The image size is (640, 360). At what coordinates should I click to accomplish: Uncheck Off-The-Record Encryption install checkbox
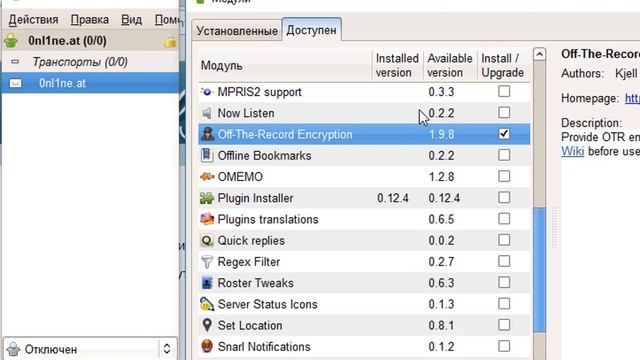(504, 133)
